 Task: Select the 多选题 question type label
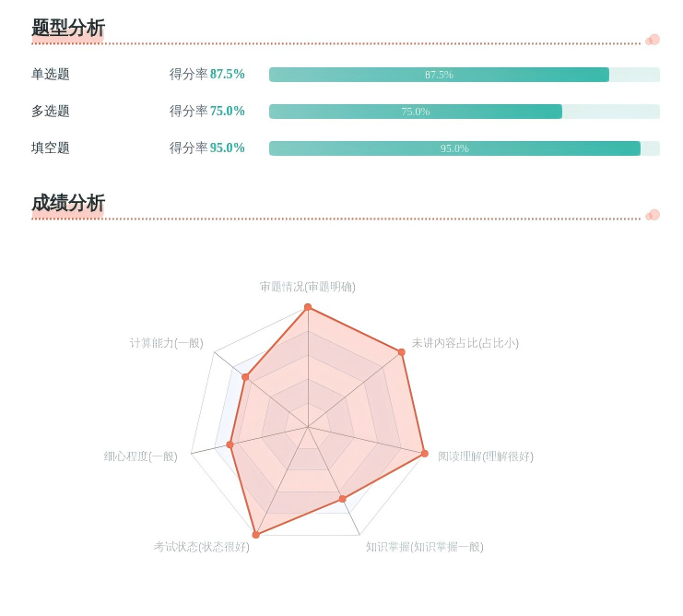51,112
